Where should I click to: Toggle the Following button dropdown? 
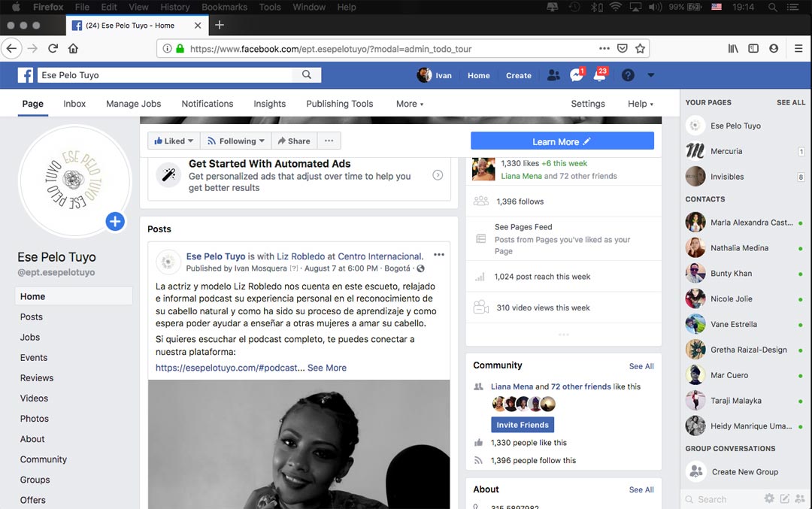(236, 141)
